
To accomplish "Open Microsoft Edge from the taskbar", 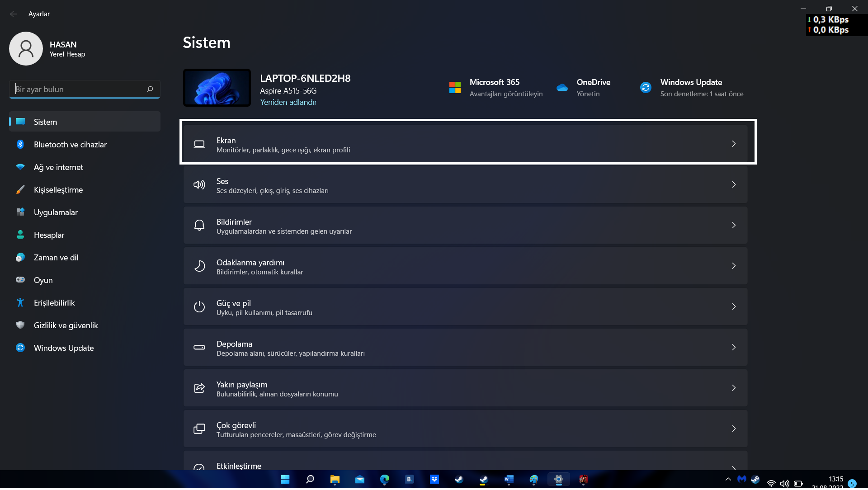I will click(x=385, y=480).
